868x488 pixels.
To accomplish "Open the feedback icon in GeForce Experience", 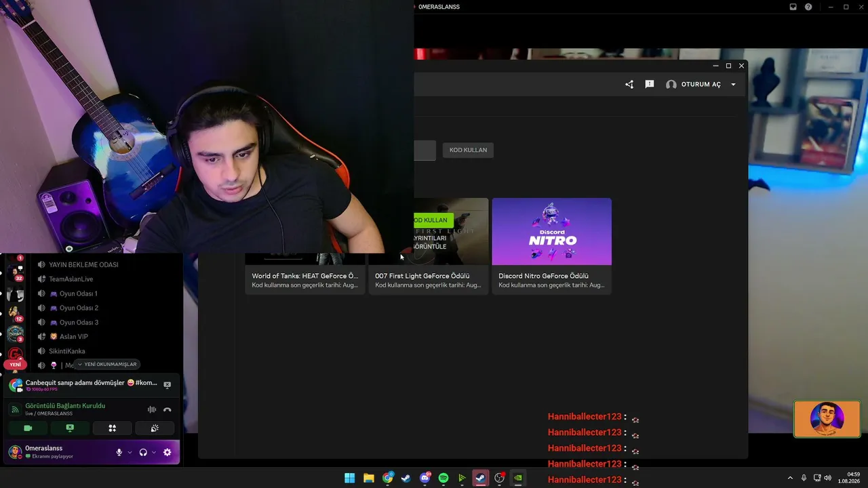I will 650,85.
